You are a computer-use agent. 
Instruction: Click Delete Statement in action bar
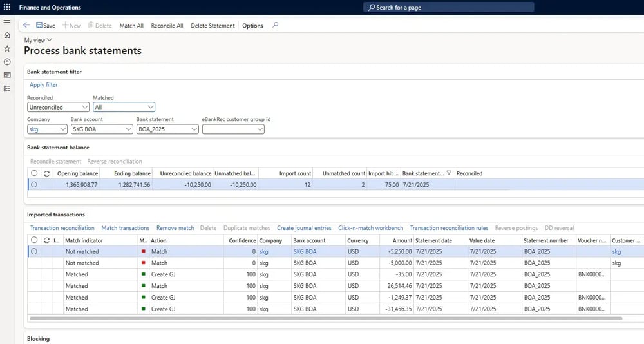pos(213,26)
